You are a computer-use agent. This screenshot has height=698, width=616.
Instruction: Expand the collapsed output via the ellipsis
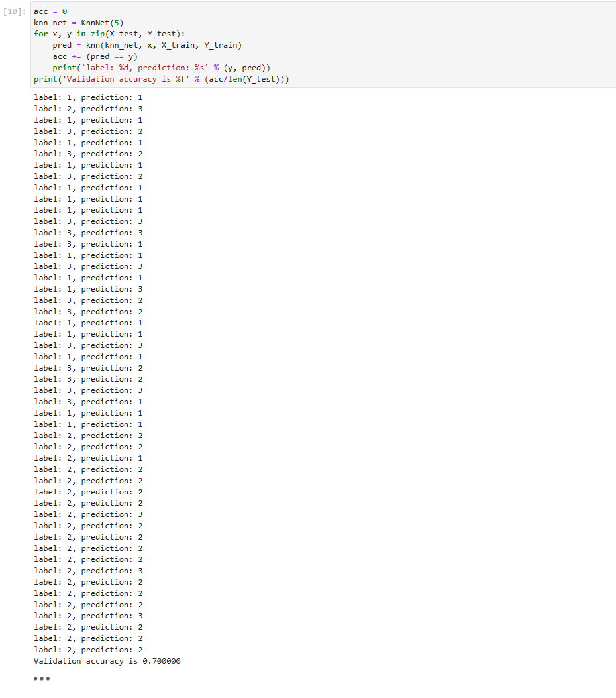[42, 678]
